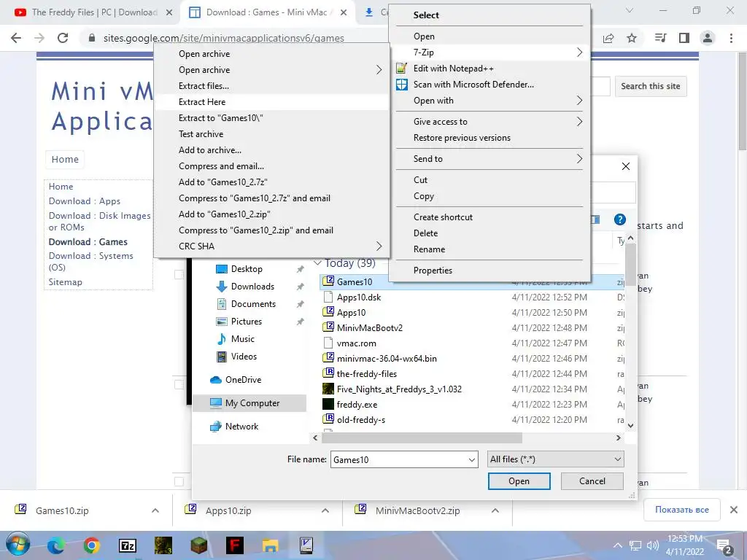This screenshot has height=560, width=747.
Task: Click Add to "Games10_2.zip" entry
Action: click(x=271, y=214)
